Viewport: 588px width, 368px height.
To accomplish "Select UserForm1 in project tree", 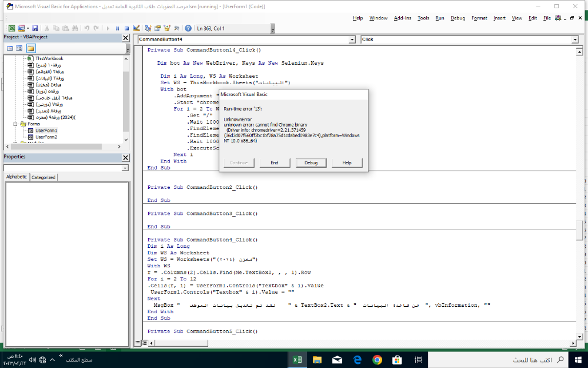I will point(46,130).
